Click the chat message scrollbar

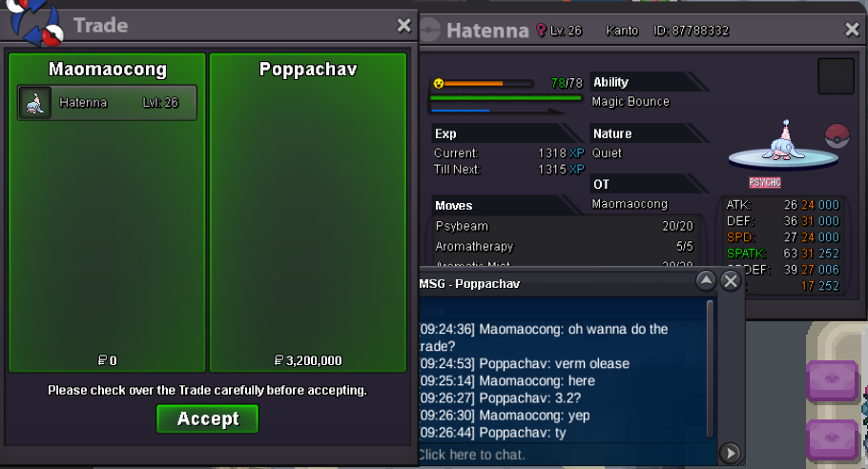pyautogui.click(x=710, y=367)
